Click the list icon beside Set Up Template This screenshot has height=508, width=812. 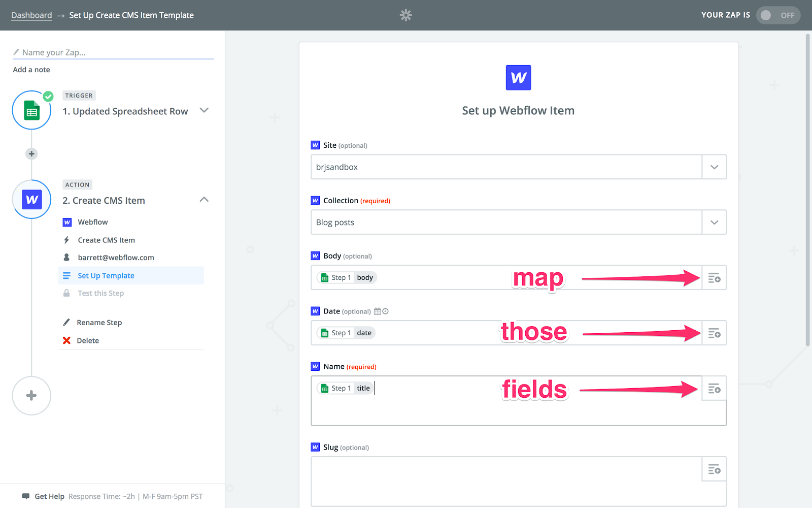(x=66, y=275)
